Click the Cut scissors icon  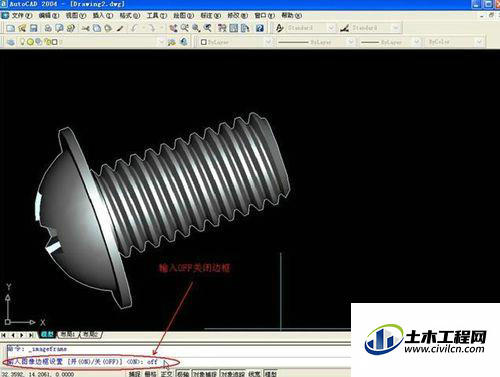tap(85, 28)
